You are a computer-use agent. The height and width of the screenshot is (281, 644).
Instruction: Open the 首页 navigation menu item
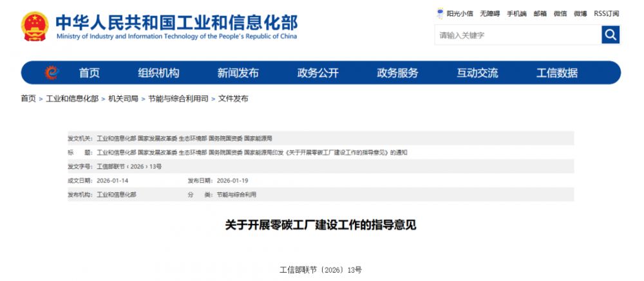pyautogui.click(x=90, y=73)
